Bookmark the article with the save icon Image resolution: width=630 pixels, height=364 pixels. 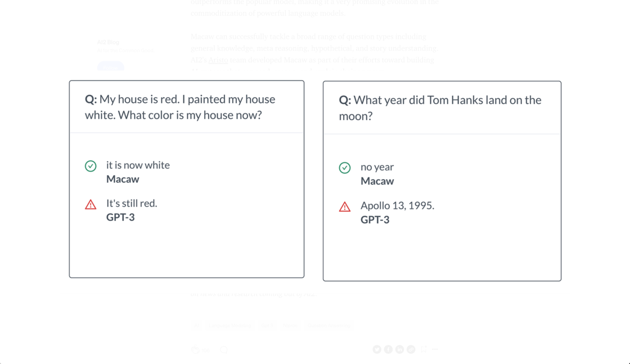[424, 349]
